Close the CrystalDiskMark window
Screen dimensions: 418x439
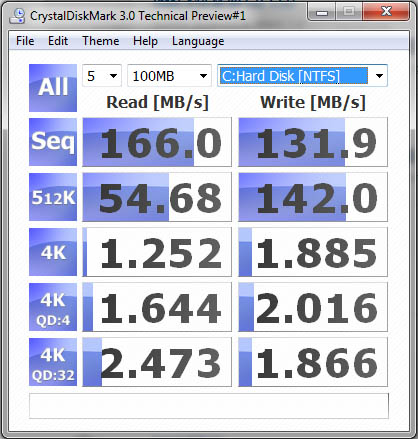pos(386,12)
